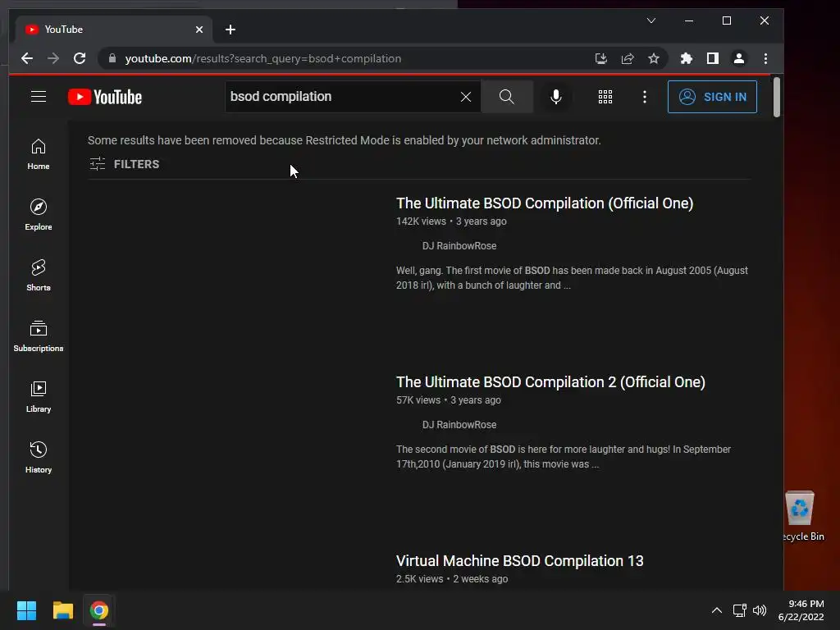840x630 pixels.
Task: Click the browser forward arrow
Action: point(53,58)
